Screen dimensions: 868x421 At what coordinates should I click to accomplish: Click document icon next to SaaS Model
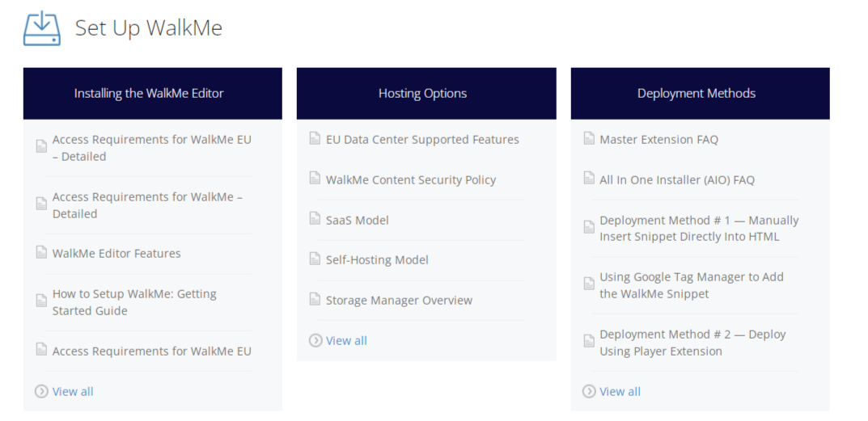coord(315,219)
